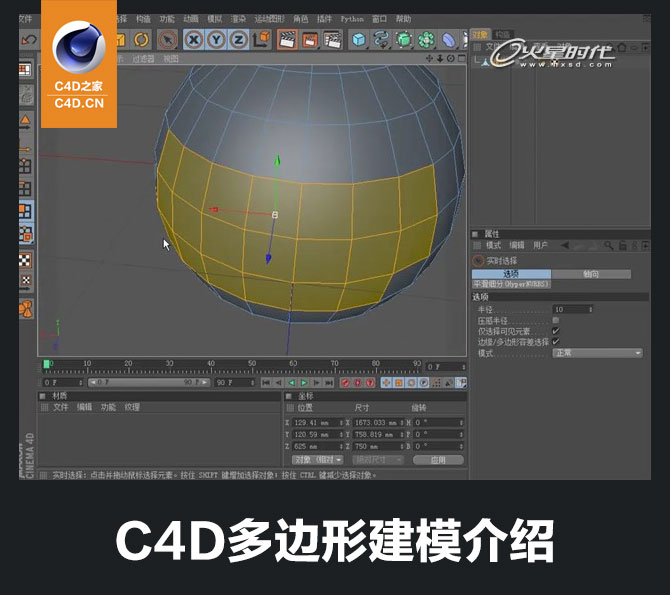This screenshot has width=670, height=595.
Task: Click the render to picture viewer icon
Action: [x=310, y=40]
